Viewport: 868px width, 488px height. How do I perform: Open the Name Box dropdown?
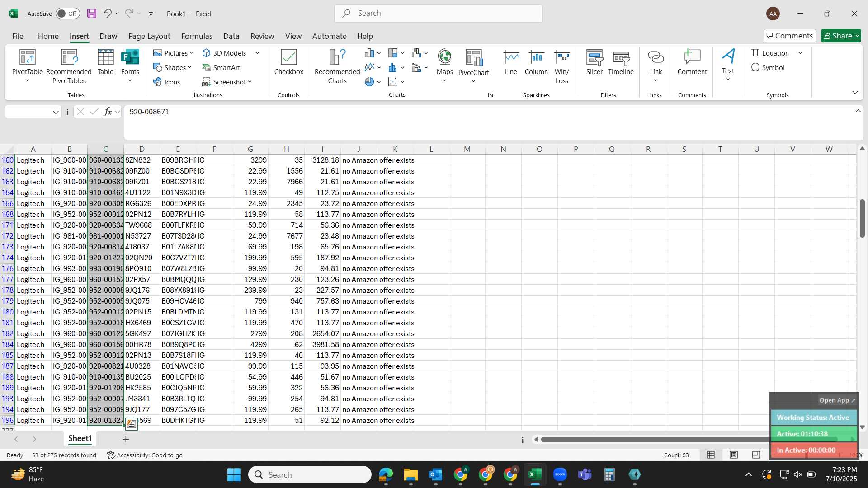[55, 112]
